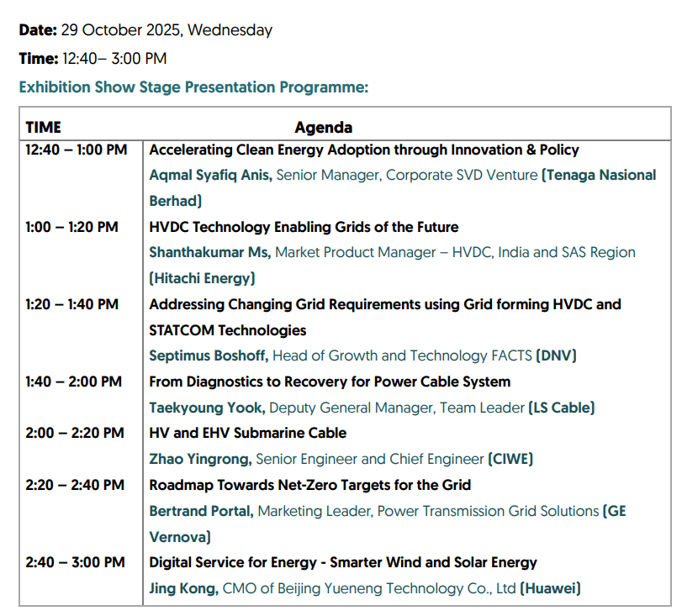
Task: Select the 12:40 – 1:00 PM time cell
Action: (77, 150)
